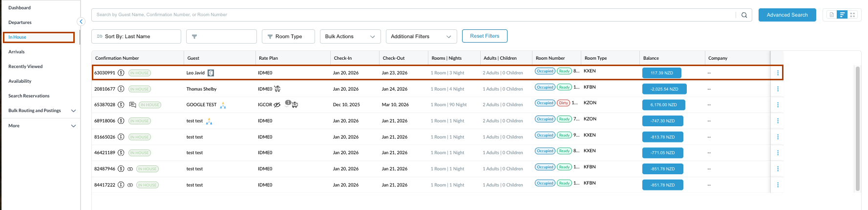Open the Bulk Actions dropdown
The image size is (868, 210).
(350, 37)
